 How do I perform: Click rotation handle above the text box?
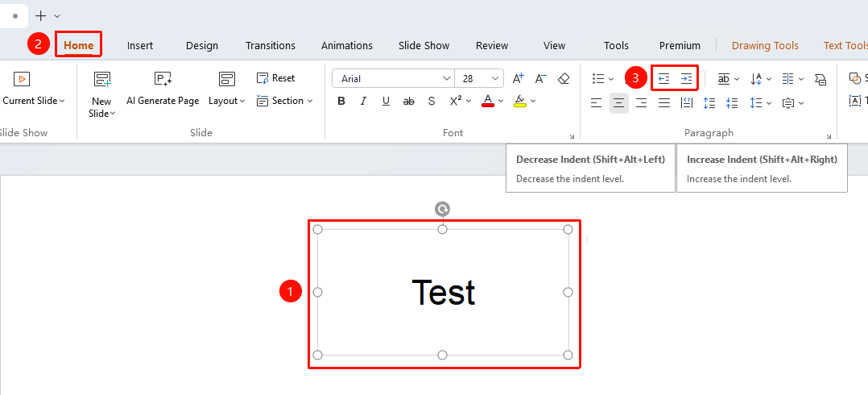pyautogui.click(x=442, y=209)
